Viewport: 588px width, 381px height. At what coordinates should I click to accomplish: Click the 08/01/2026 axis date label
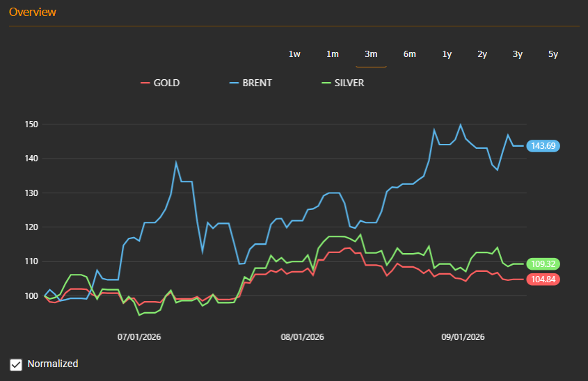point(302,337)
